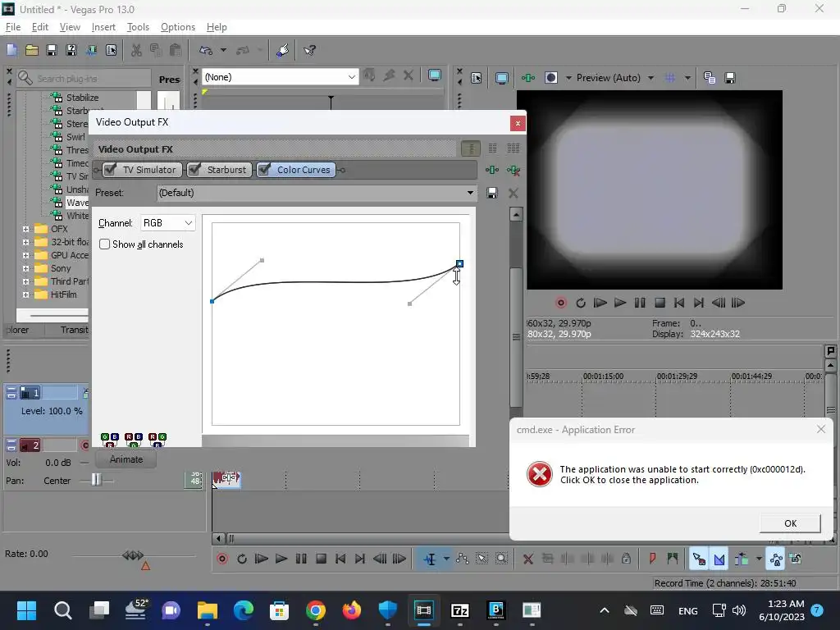Image resolution: width=840 pixels, height=630 pixels.
Task: Click OK in cmd.exe Application Error
Action: point(790,523)
